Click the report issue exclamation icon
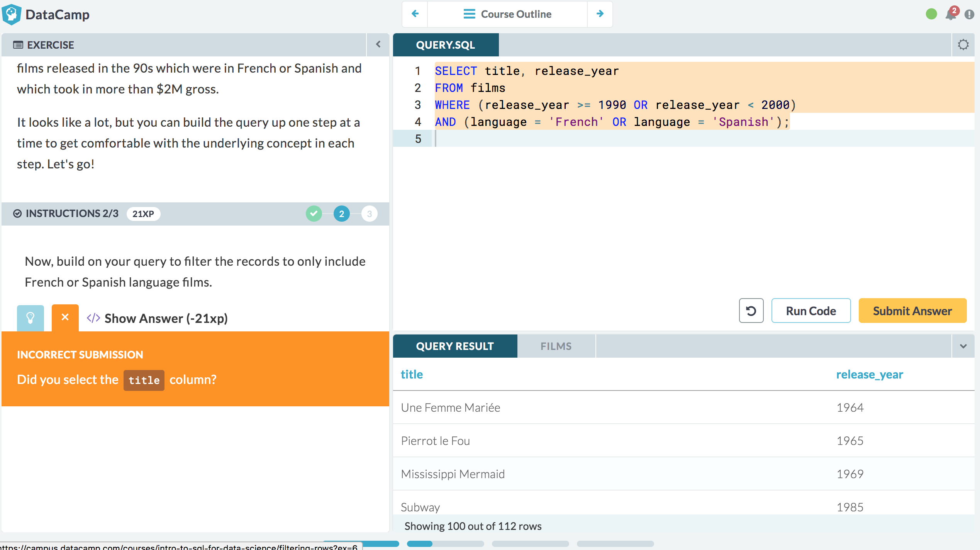This screenshot has width=980, height=550. pos(969,15)
